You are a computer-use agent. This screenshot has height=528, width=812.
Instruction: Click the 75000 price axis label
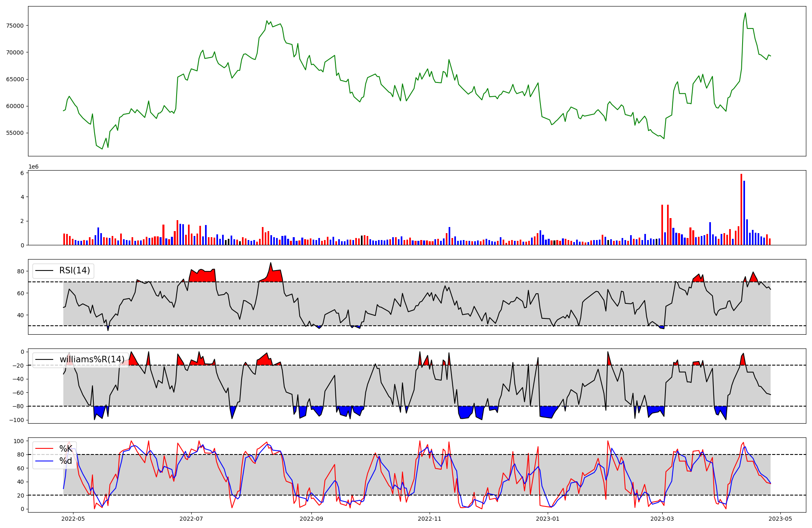click(15, 26)
